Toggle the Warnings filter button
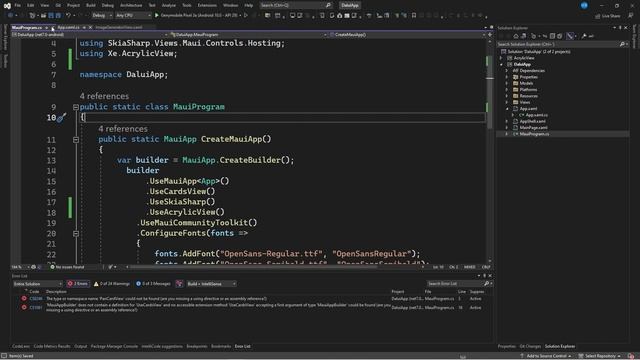 click(112, 284)
